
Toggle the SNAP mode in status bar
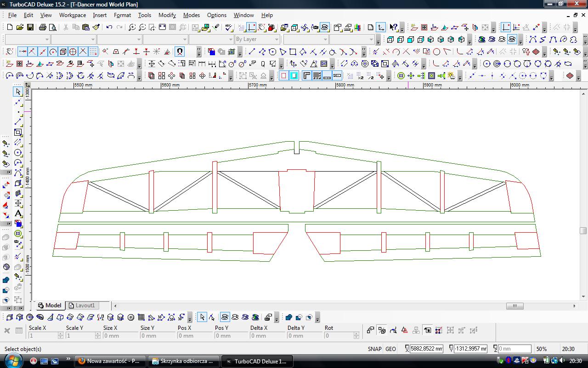[374, 349]
